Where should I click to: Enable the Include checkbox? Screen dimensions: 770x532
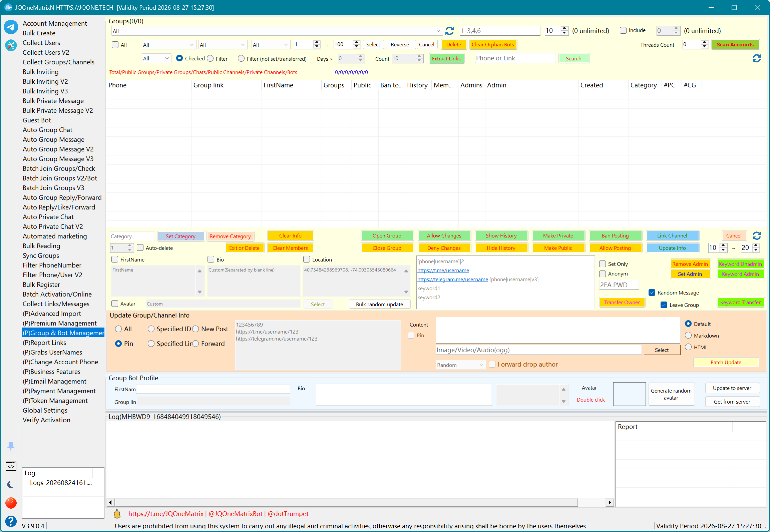[x=623, y=30]
